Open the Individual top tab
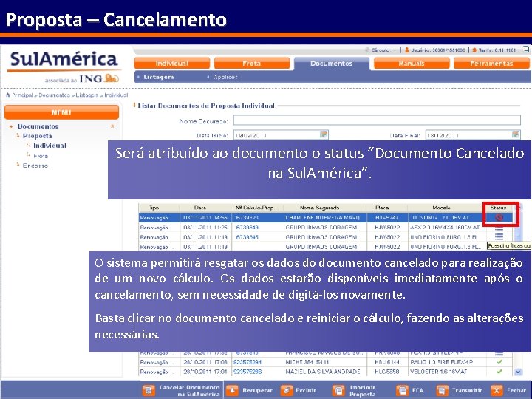The height and width of the screenshot is (399, 532). [x=172, y=64]
